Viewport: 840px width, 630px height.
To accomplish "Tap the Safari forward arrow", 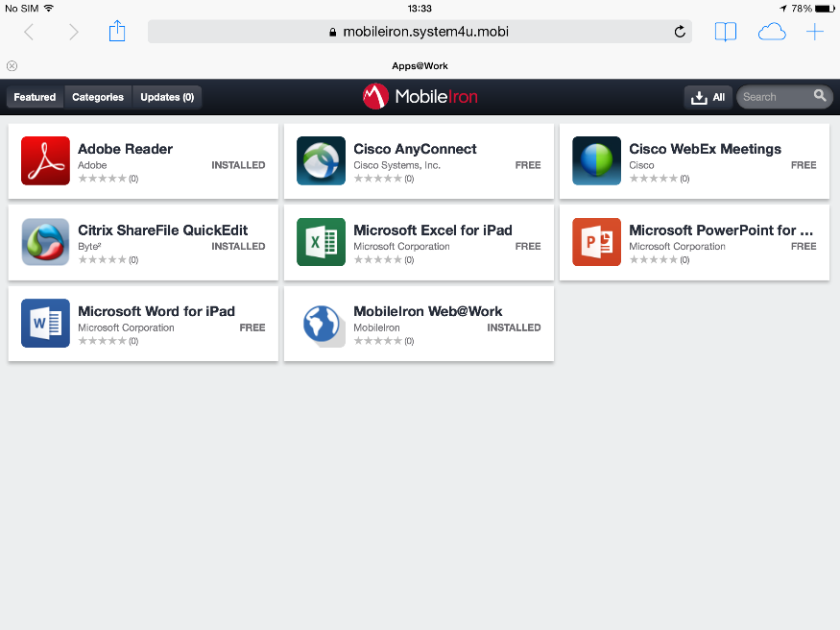I will pyautogui.click(x=73, y=32).
